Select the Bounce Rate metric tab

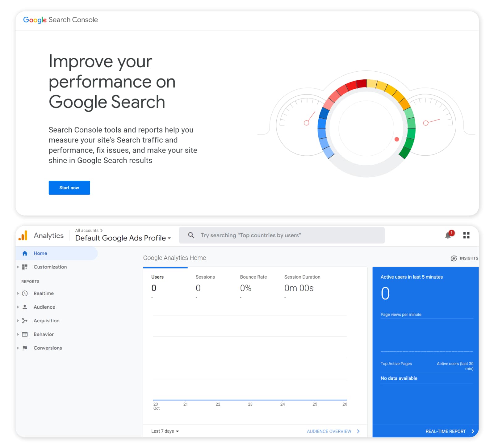(x=253, y=284)
